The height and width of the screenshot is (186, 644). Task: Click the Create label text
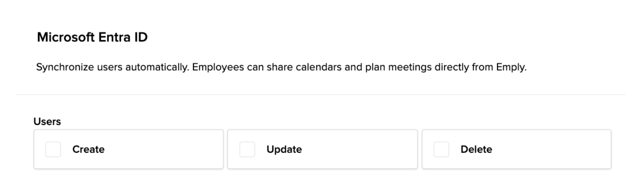pos(88,149)
